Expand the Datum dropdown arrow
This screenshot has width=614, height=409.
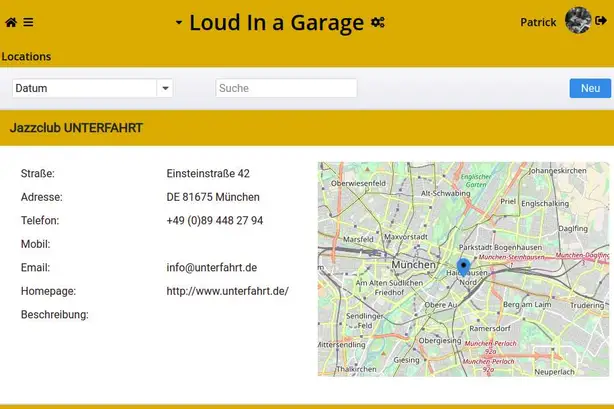[x=165, y=88]
